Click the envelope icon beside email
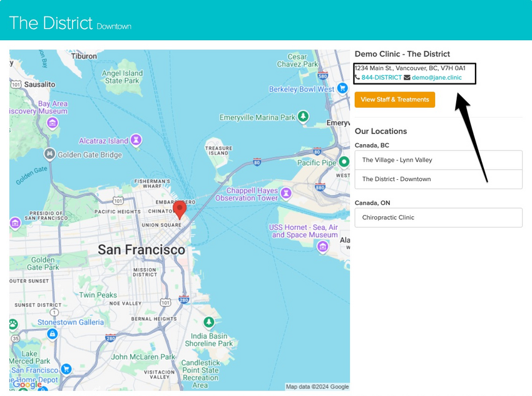532x396 pixels. point(407,78)
